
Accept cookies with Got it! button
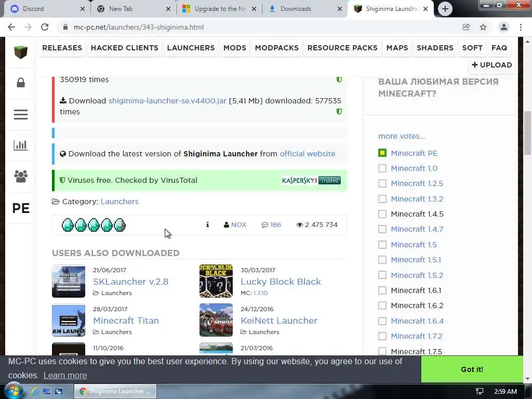[x=472, y=369]
